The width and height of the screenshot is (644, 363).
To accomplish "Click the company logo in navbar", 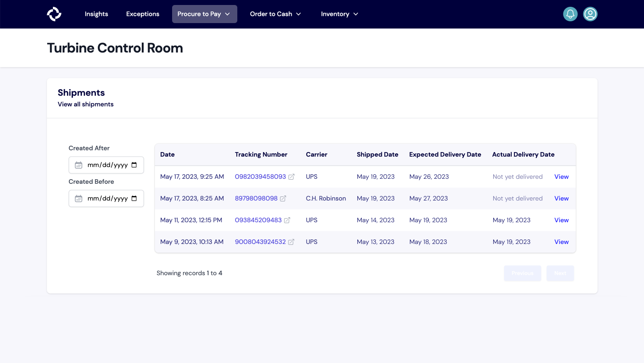I will point(54,14).
